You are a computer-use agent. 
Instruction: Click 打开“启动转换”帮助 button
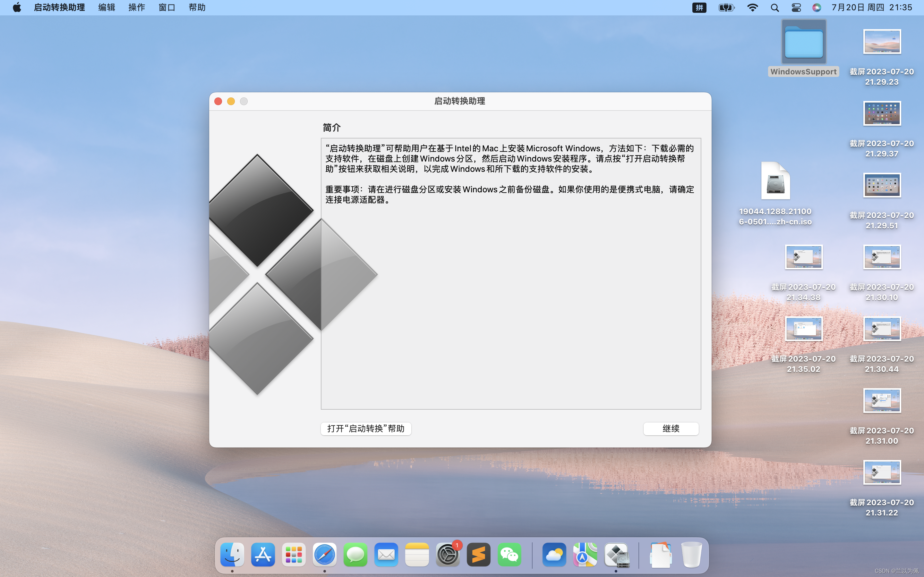[x=366, y=429]
